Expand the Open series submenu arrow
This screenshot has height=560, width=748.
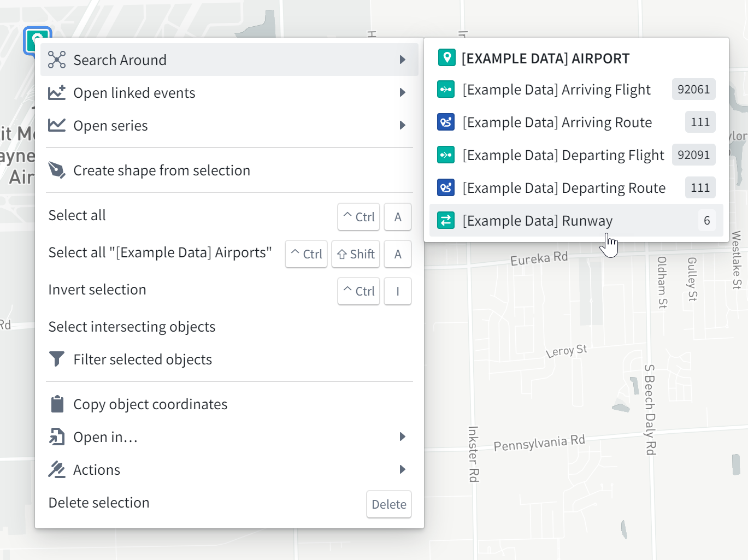click(x=403, y=125)
